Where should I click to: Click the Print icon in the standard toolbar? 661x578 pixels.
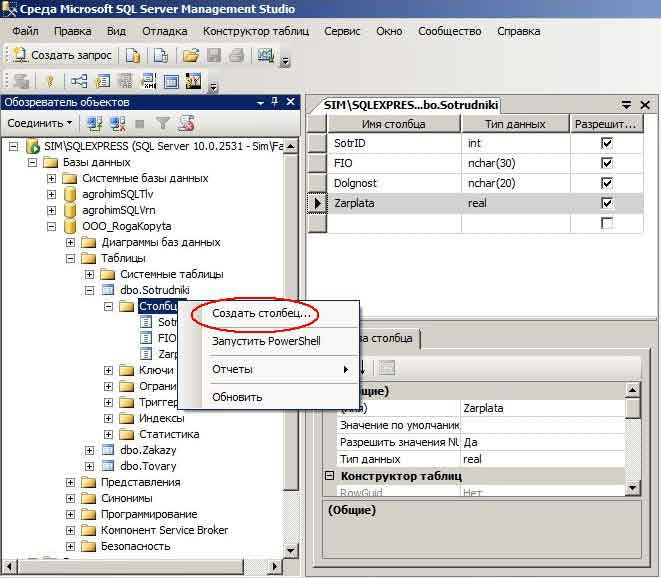tap(237, 56)
